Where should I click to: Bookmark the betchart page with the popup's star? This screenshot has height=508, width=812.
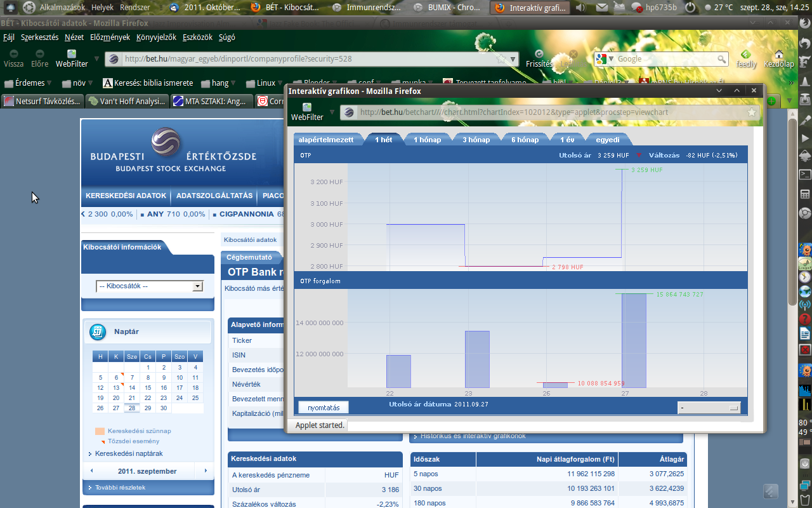752,112
